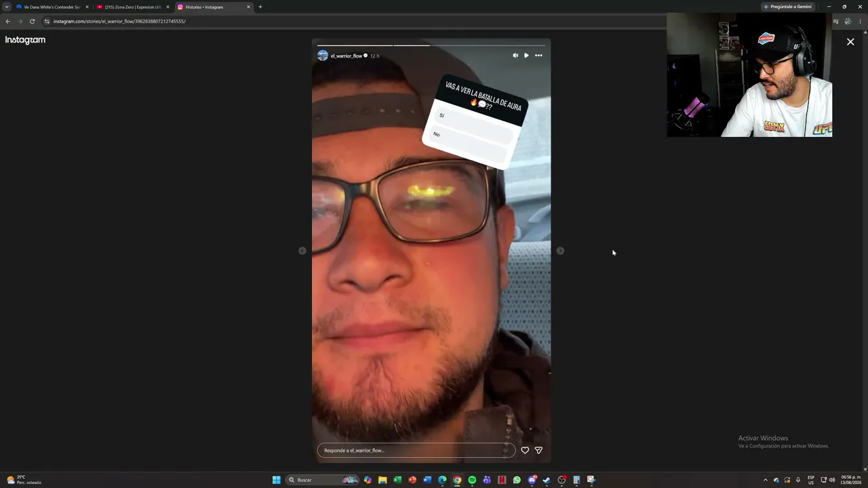Play the paused Instagram story

(526, 56)
